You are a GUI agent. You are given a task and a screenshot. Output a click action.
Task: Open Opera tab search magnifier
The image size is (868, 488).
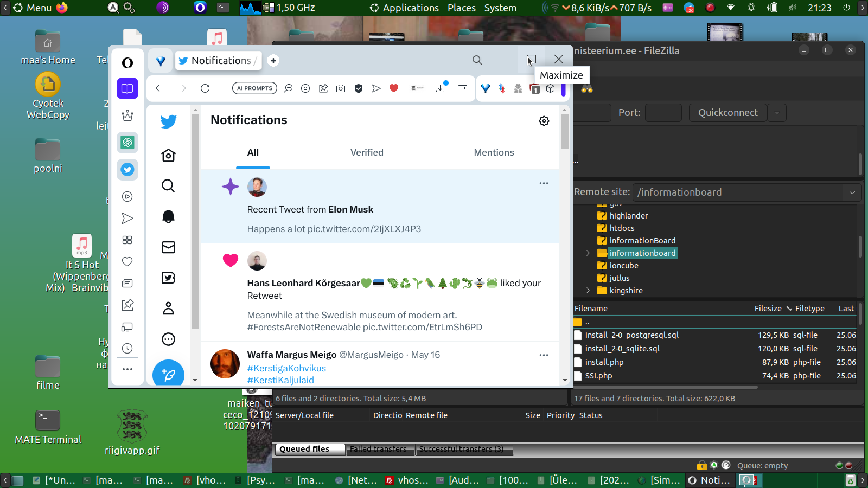[x=477, y=60]
